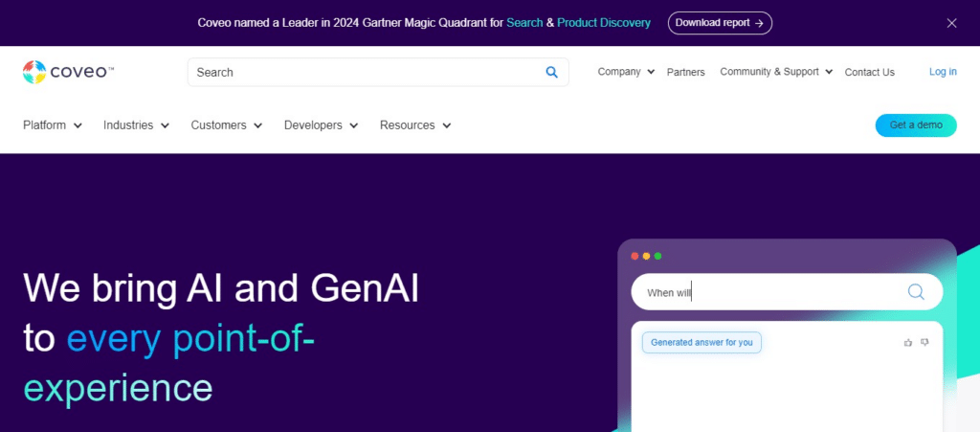Image resolution: width=980 pixels, height=432 pixels.
Task: Click the green dot in demo window
Action: tap(657, 256)
